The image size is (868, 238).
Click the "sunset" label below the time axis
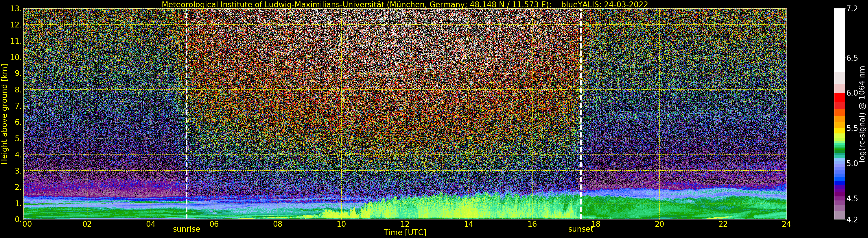click(x=580, y=229)
